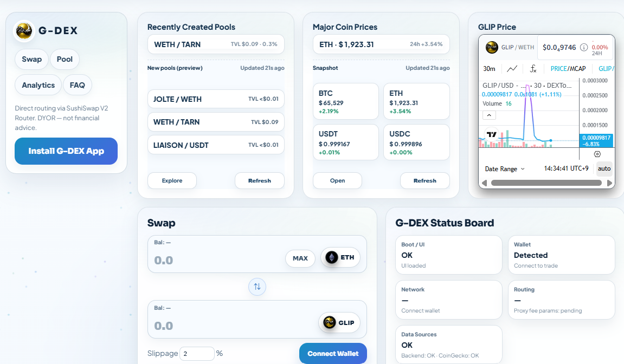Refresh the Recently Created Pools list

[x=260, y=180]
